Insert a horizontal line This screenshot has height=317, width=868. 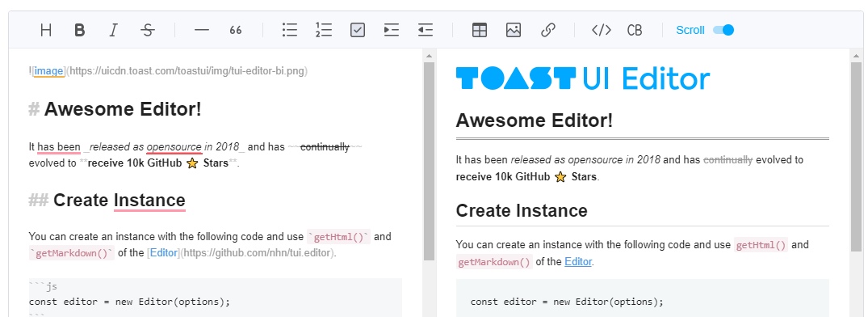[202, 30]
